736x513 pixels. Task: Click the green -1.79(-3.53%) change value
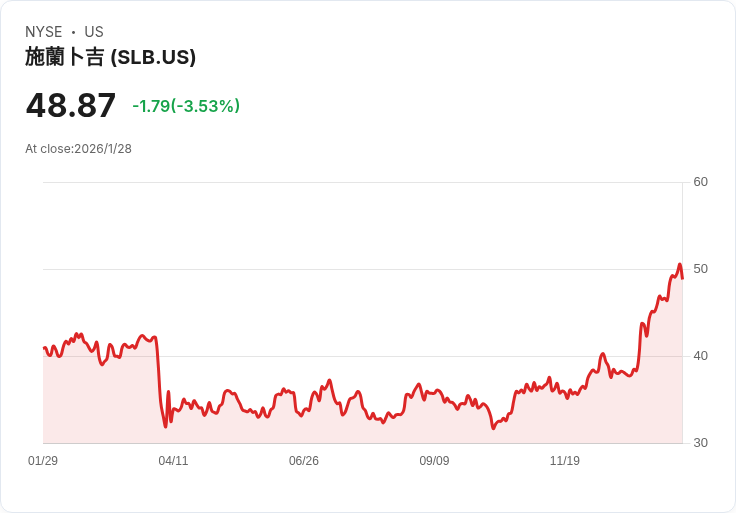186,106
